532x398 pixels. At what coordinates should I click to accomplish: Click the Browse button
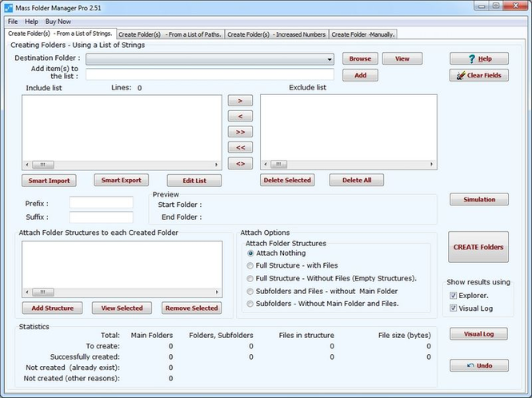(360, 58)
